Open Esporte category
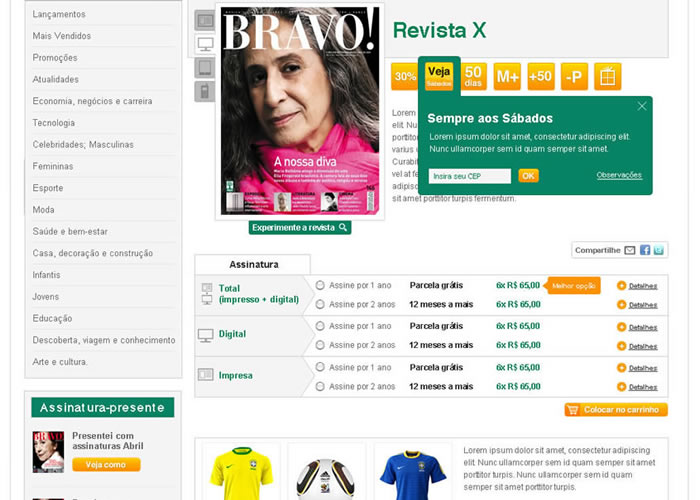 48,188
